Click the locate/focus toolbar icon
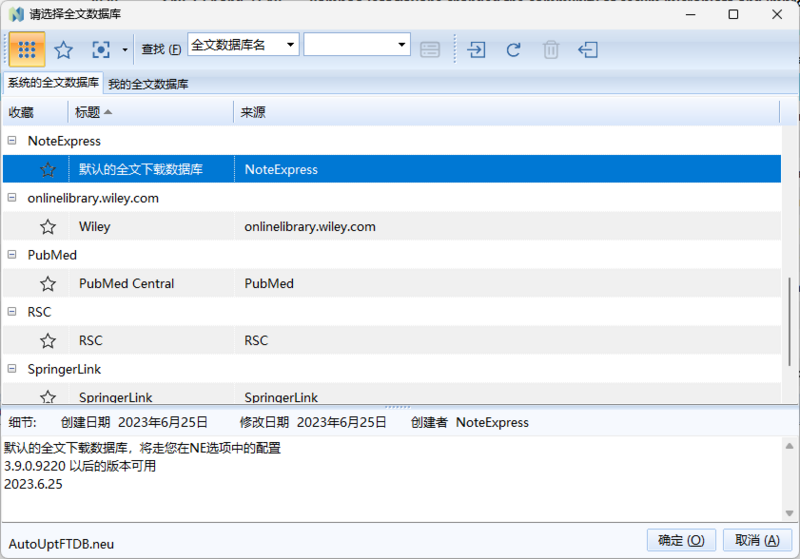This screenshot has width=800, height=559. [101, 50]
